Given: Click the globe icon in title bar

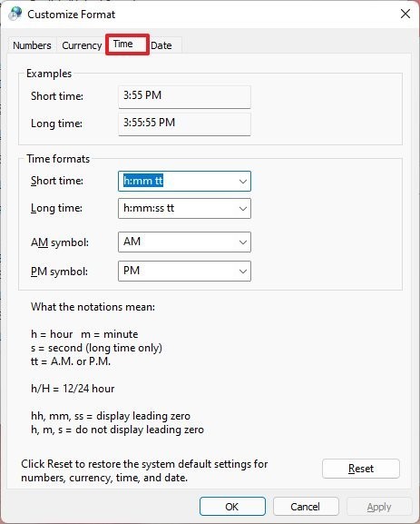Looking at the screenshot, I should coord(15,14).
